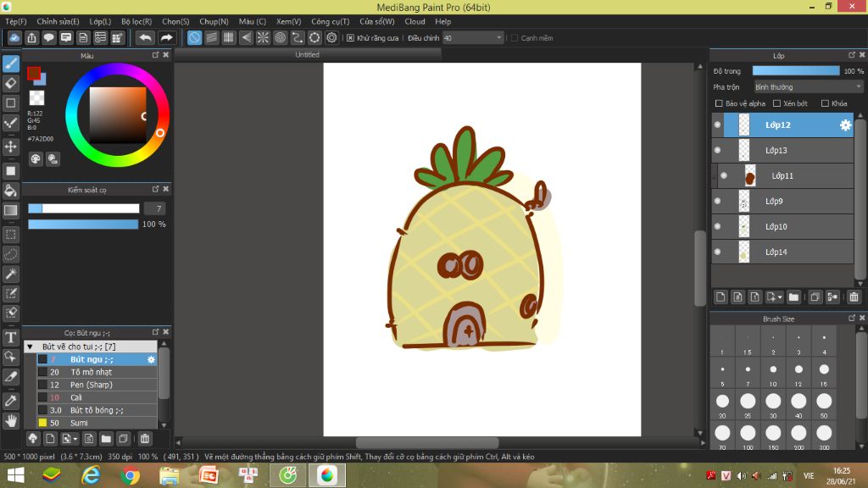Choose brush size preset 20
Viewport: 868px width, 488px height.
722,404
